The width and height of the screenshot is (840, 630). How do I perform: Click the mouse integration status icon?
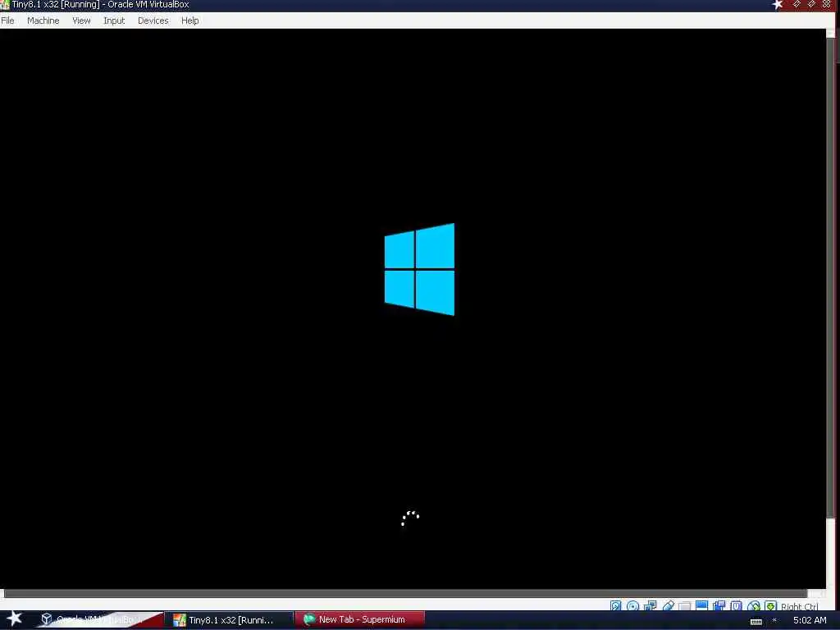coord(754,606)
